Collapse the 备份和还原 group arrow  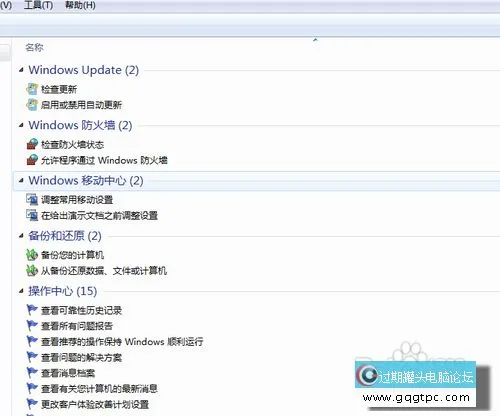[21, 236]
